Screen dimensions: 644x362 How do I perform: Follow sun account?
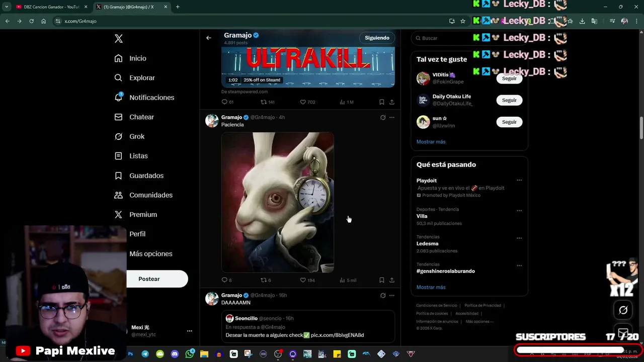pyautogui.click(x=509, y=122)
